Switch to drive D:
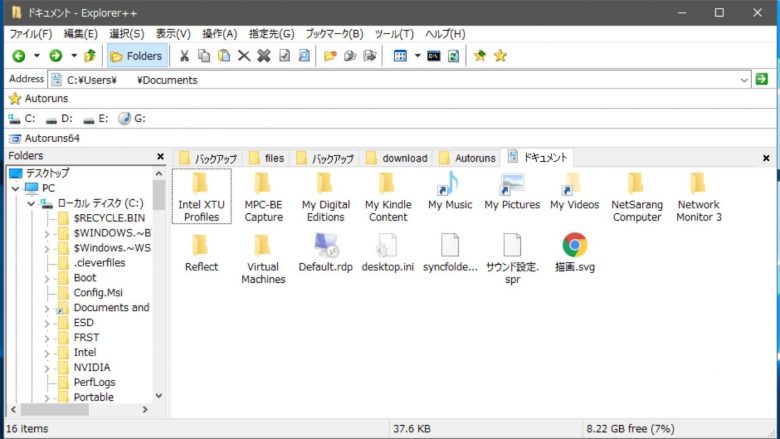This screenshot has height=439, width=780. (x=59, y=118)
